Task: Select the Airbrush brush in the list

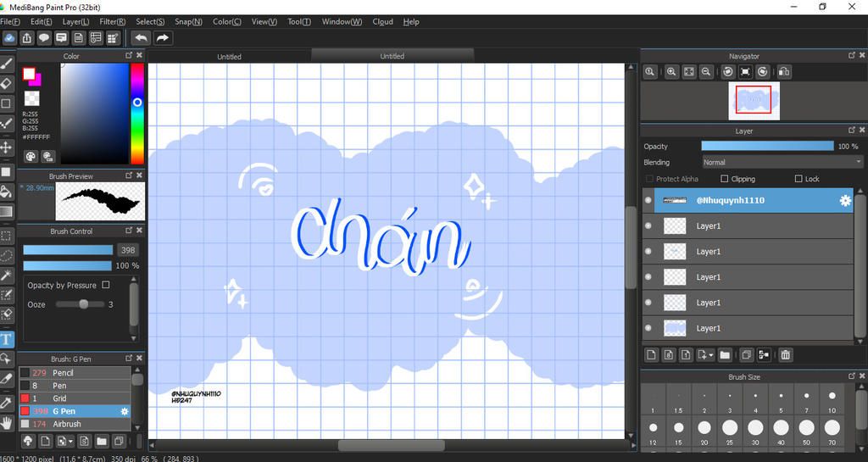Action: [75, 424]
